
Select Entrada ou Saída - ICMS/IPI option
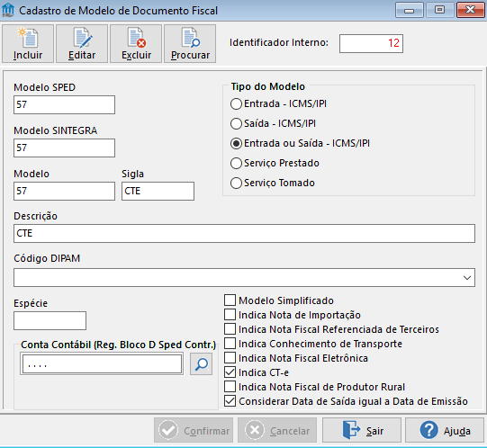(x=236, y=143)
